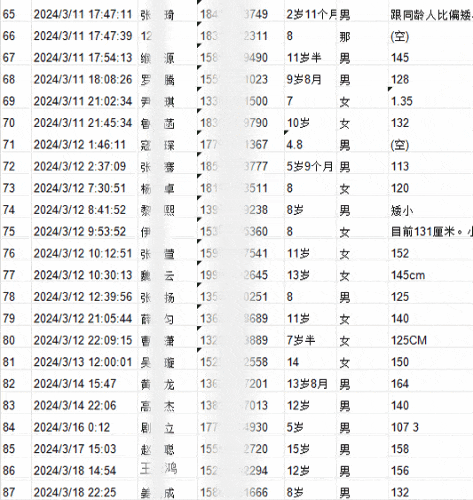Screen dimensions: 473x500
Task: Click timestamp cell 2024/3/18 14:54
Action: 84,471
